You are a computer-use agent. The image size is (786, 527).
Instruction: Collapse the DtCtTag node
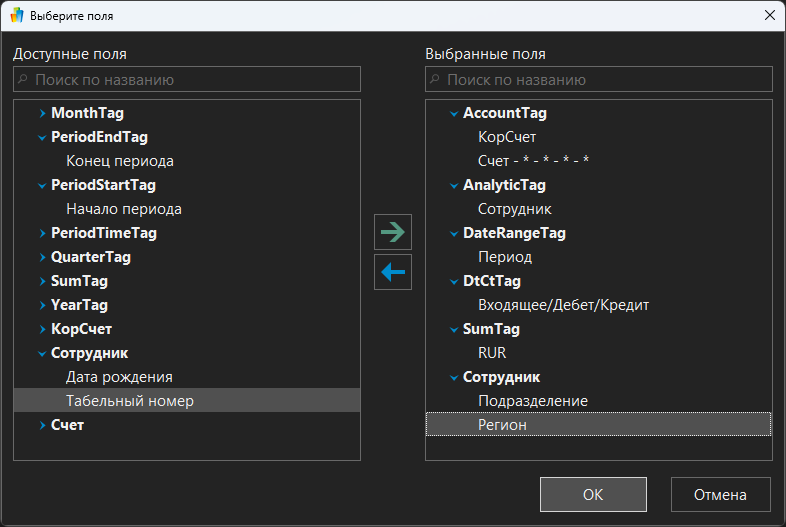coord(454,282)
